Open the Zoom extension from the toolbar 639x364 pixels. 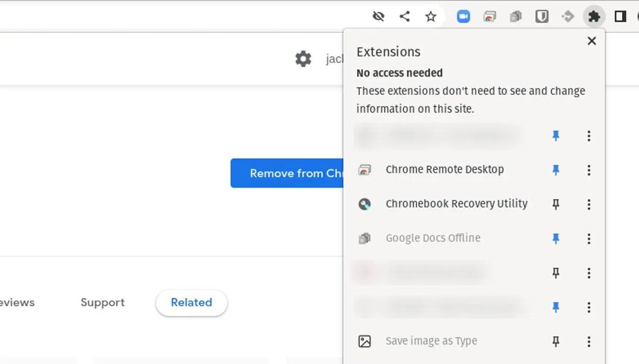point(463,16)
